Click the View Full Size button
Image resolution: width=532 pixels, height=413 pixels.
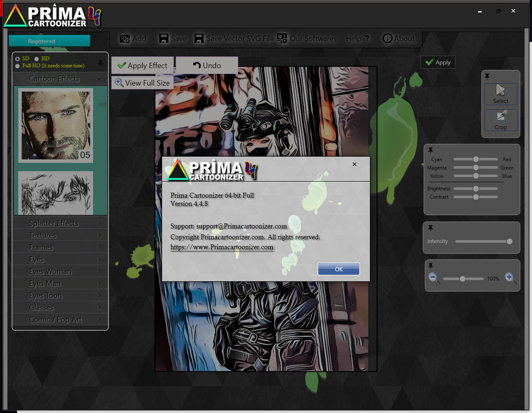pyautogui.click(x=143, y=83)
